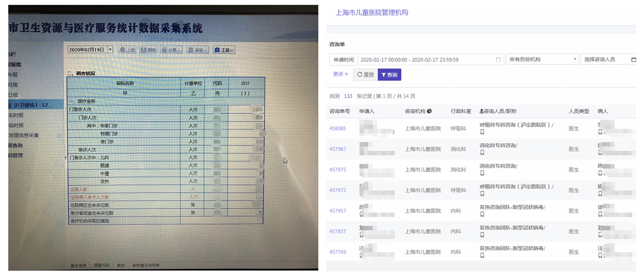The width and height of the screenshot is (644, 276).
Task: Click the 查询 search button
Action: tap(389, 75)
